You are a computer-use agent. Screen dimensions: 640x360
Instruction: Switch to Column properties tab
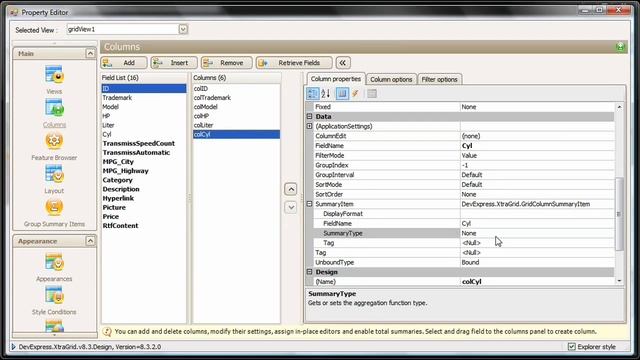coord(336,79)
